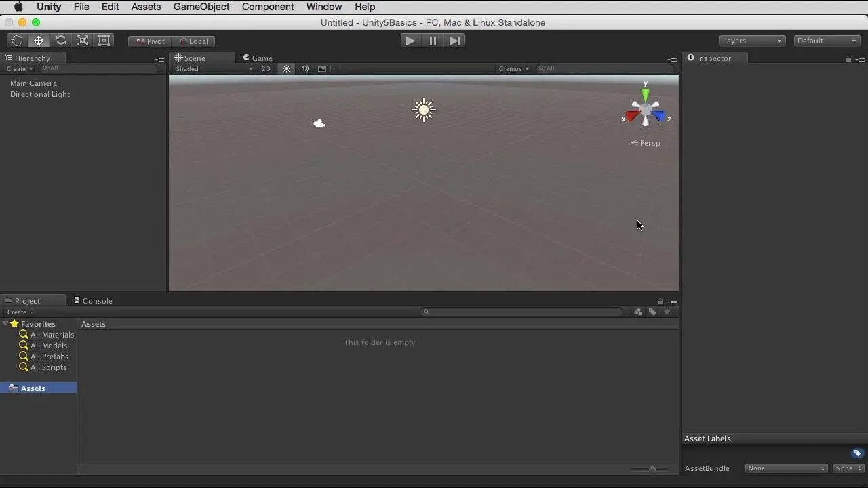Open the scene effects dropdown arrow
The image size is (868, 488).
(333, 68)
